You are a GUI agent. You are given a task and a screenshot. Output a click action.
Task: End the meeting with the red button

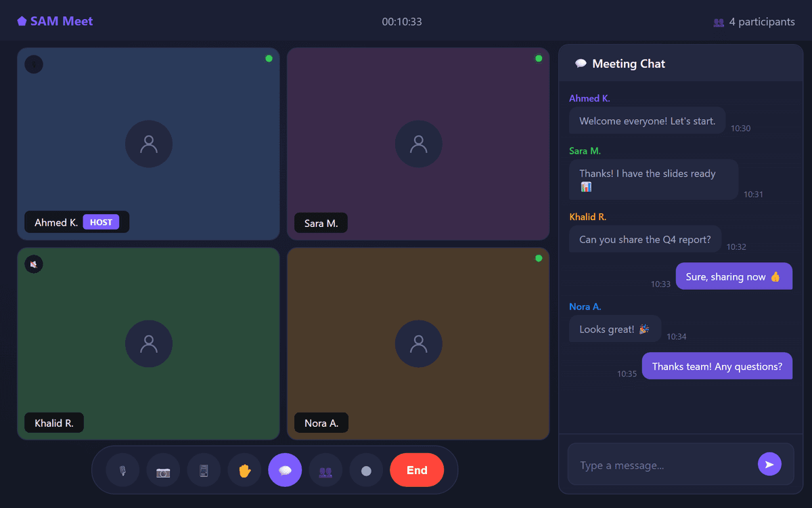tap(417, 470)
